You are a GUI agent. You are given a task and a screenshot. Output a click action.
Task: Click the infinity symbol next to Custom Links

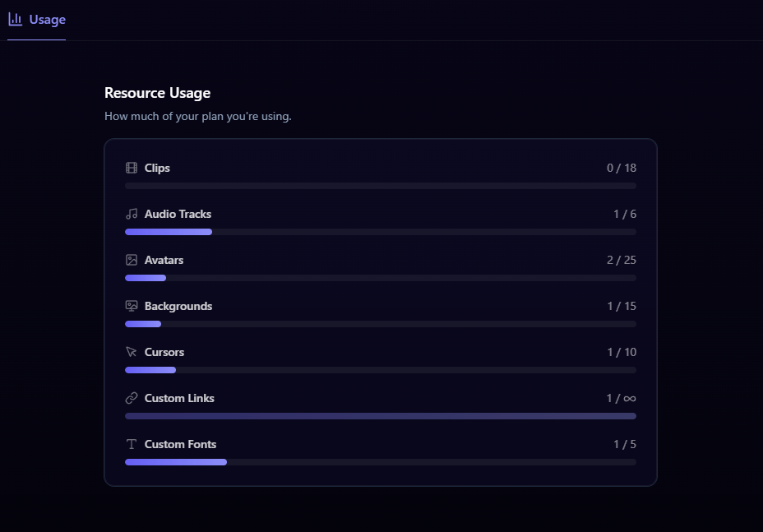(631, 397)
